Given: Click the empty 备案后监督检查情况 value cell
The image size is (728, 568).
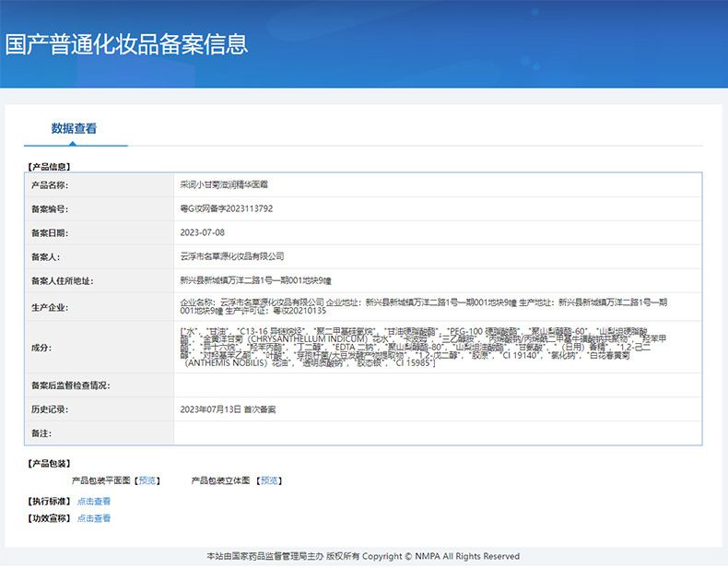Looking at the screenshot, I should pyautogui.click(x=438, y=385).
